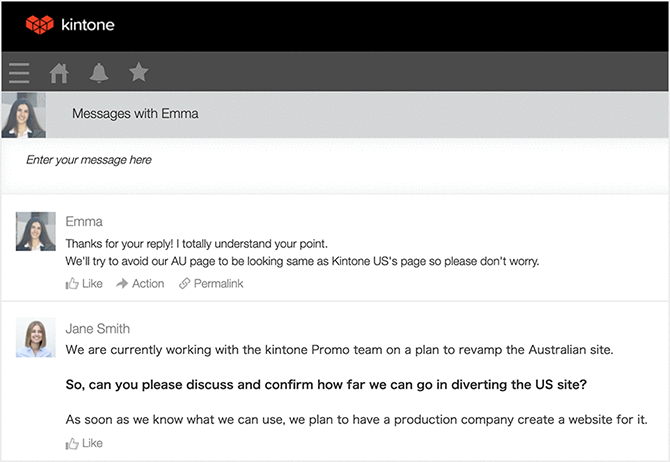Screen dimensions: 670x462
Task: Click Jane Smith's avatar photo
Action: coord(36,339)
